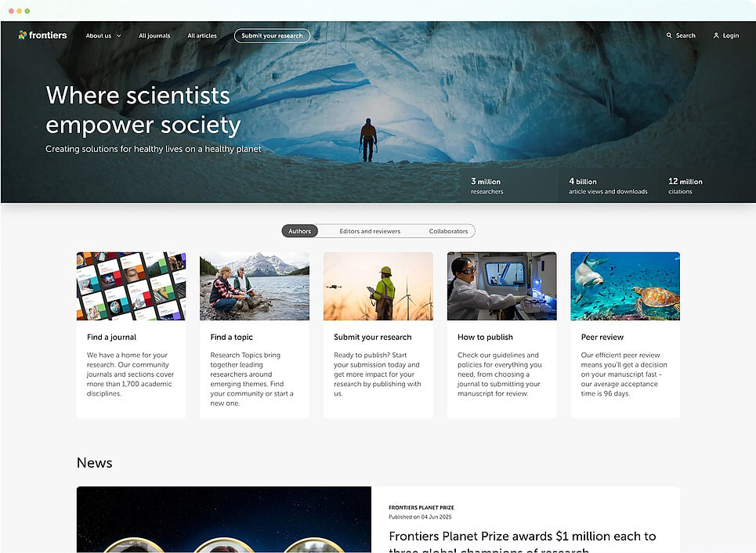756x553 pixels.
Task: Click the How to publish card title
Action: coord(485,337)
